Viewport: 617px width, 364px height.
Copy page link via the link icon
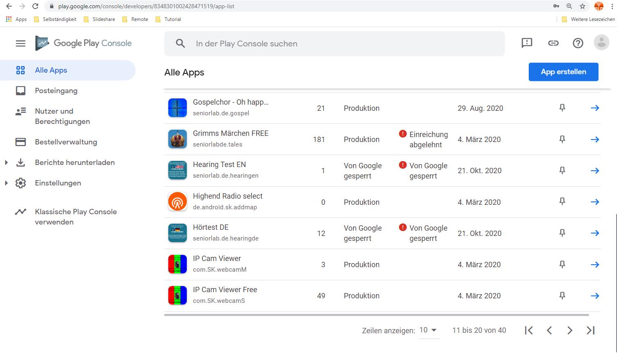[553, 43]
